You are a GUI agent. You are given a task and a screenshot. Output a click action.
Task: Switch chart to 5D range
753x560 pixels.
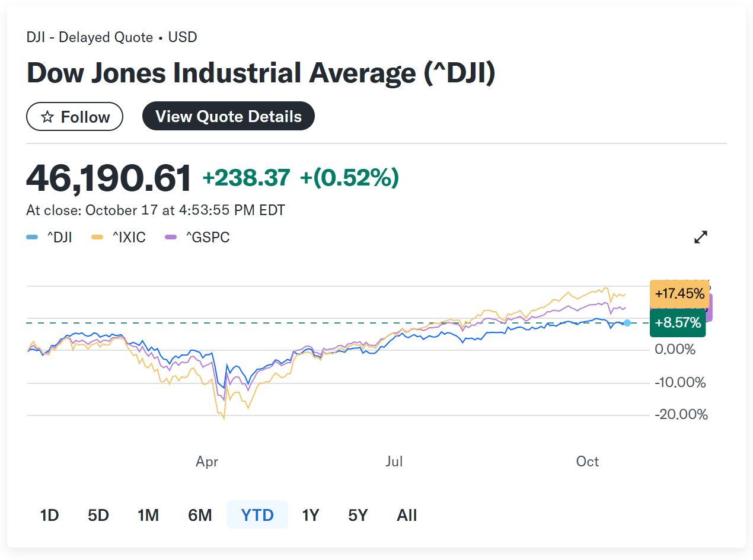(98, 515)
